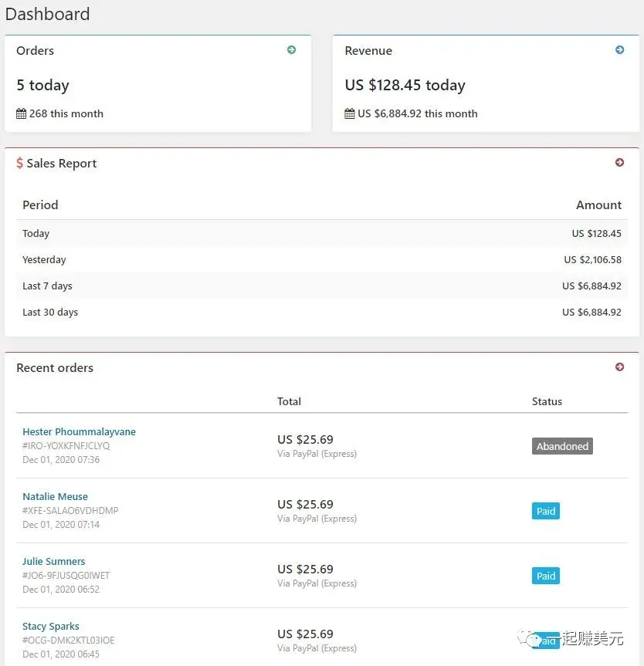Click calendar icon beside monthly revenue

(349, 114)
